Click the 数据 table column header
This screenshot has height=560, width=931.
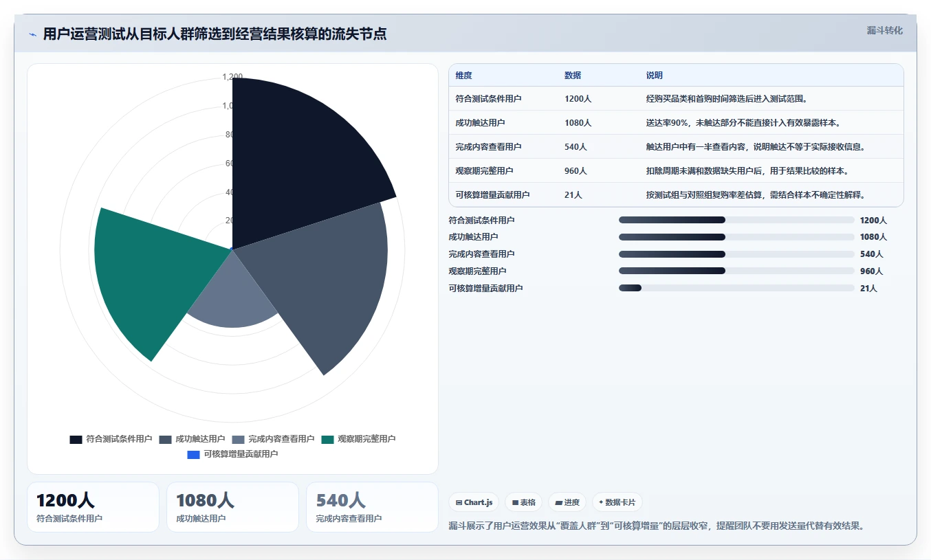(573, 76)
